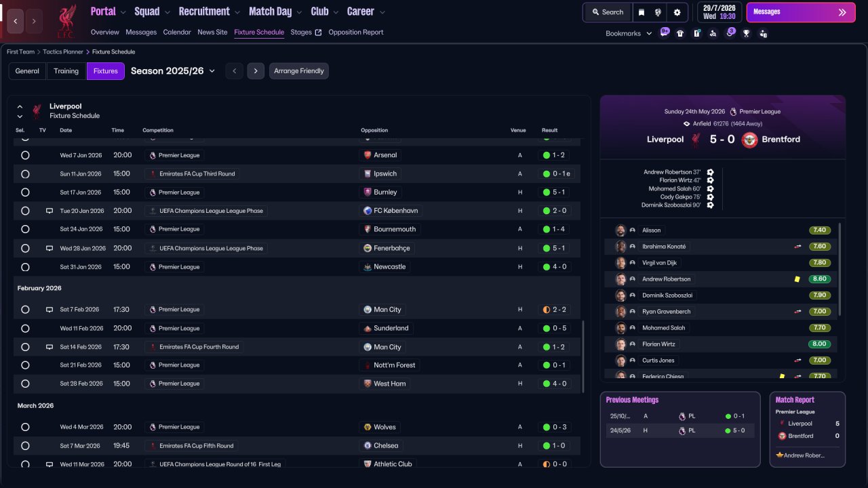Open the Club dropdown menu
Viewport: 868px width, 488px height.
[325, 12]
